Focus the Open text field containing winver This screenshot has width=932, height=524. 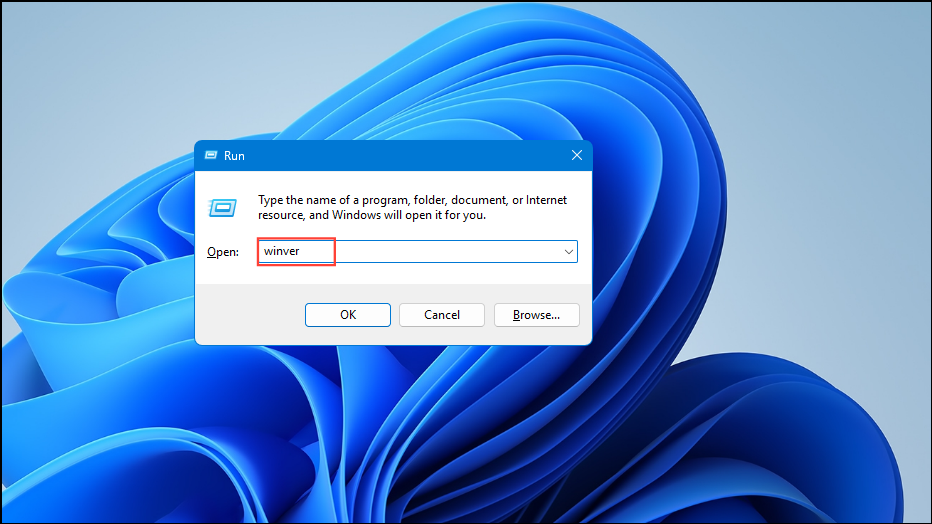417,252
